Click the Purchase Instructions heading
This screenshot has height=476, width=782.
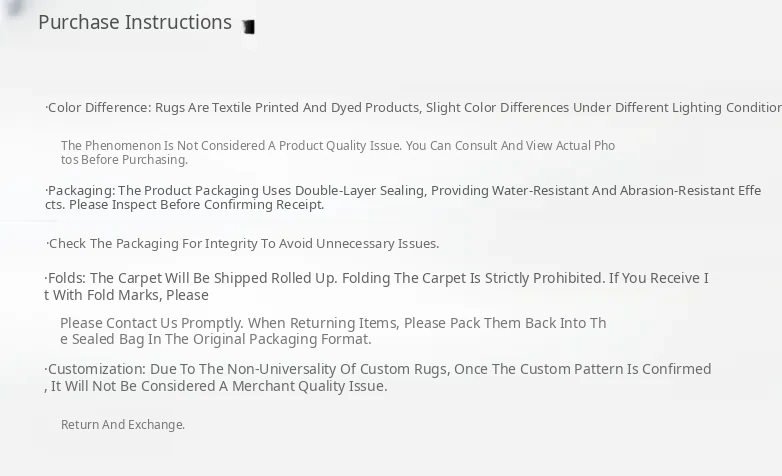(135, 22)
